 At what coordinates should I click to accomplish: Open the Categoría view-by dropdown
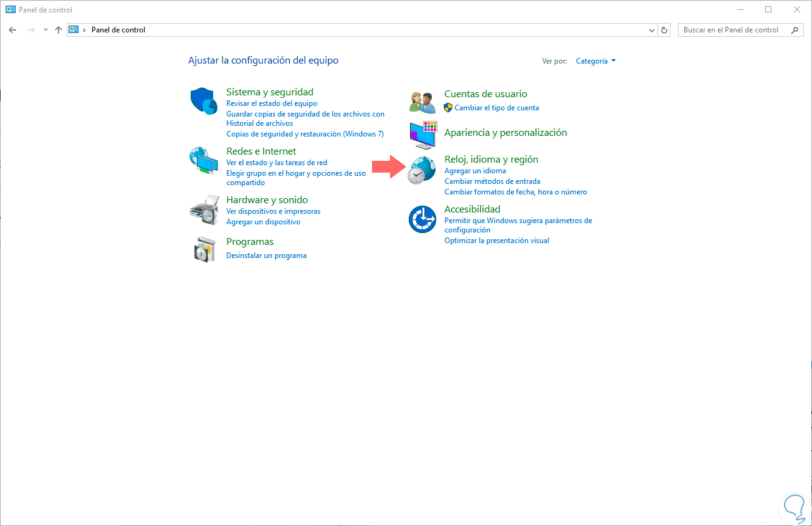(x=596, y=61)
